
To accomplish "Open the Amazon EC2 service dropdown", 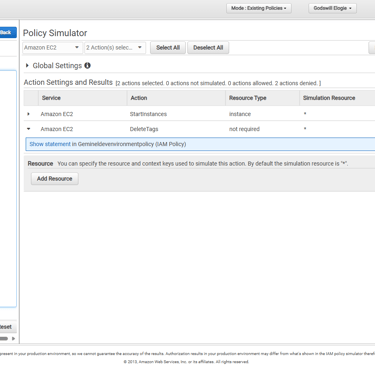I will 51,48.
